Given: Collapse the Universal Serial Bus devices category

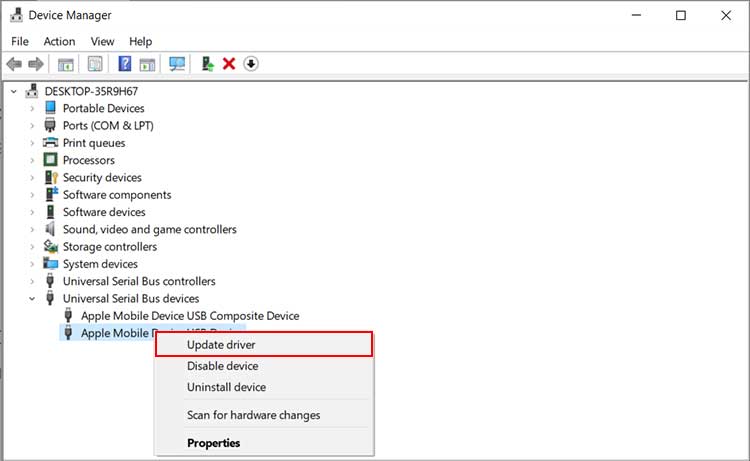Looking at the screenshot, I should [32, 298].
